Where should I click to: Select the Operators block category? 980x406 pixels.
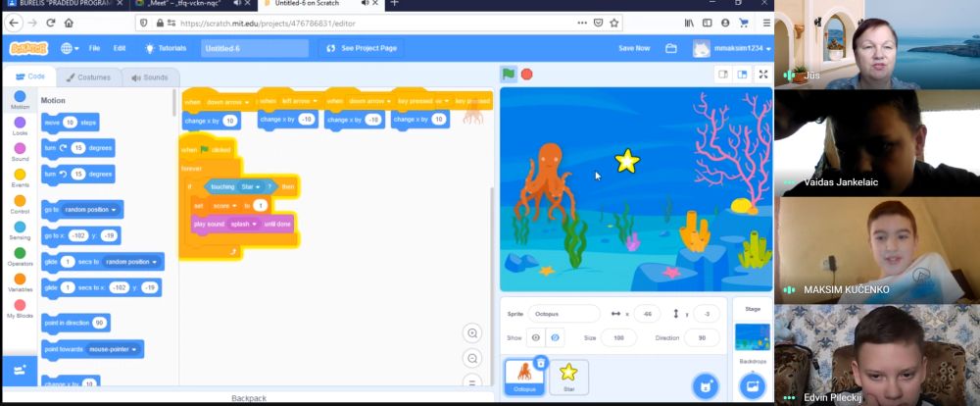[20, 257]
